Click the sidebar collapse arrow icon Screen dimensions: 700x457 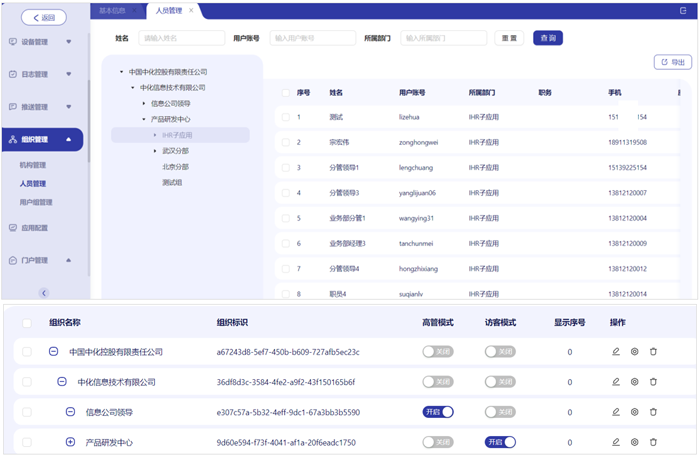point(44,292)
